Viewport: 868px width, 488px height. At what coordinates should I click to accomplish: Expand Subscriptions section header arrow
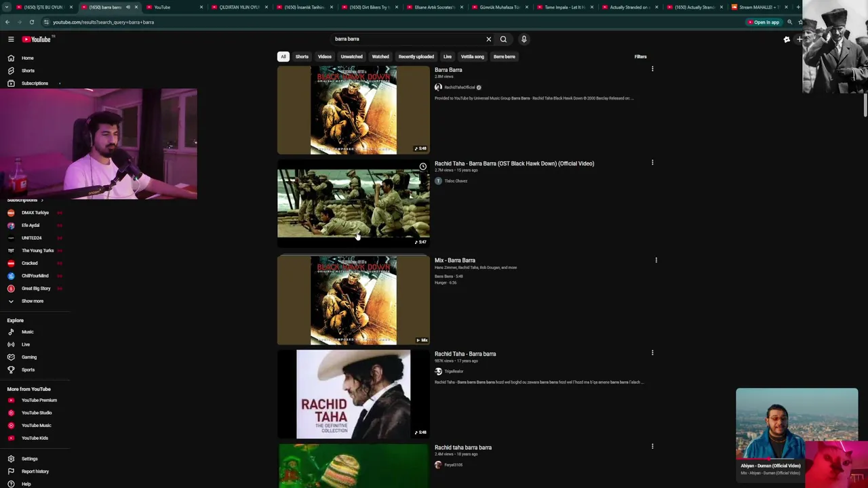coord(41,201)
